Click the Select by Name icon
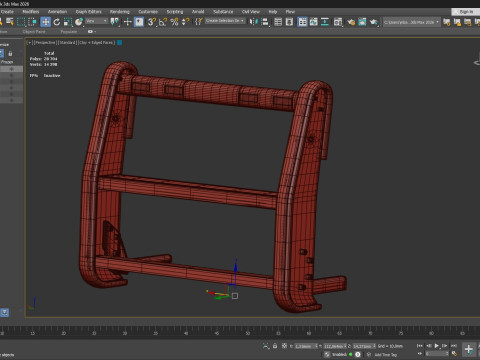Image resolution: width=480 pixels, height=360 pixels. (10, 22)
